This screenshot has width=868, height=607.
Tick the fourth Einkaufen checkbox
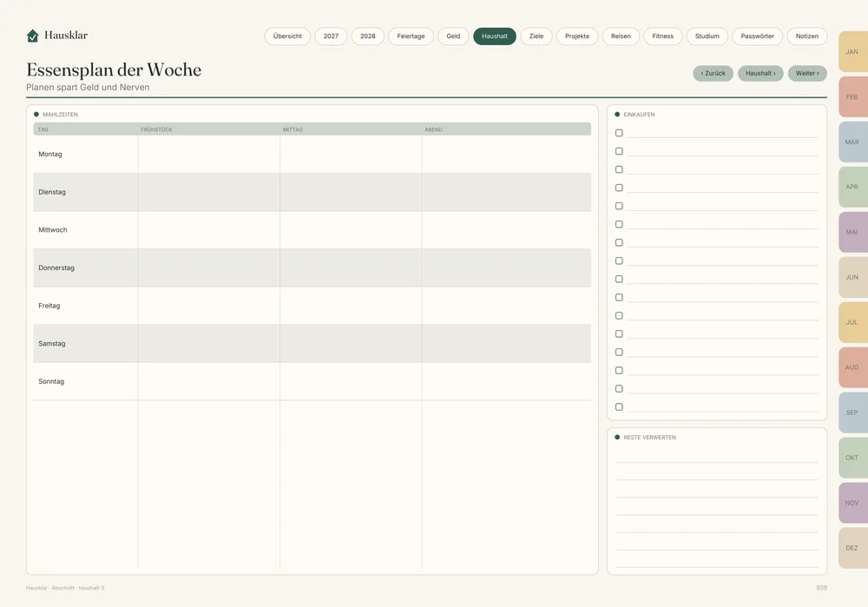tap(619, 188)
